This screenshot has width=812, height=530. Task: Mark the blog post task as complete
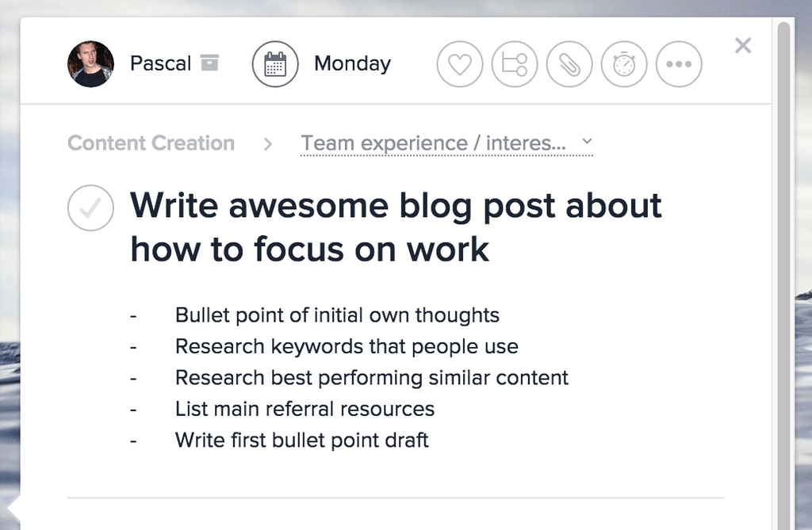tap(90, 208)
